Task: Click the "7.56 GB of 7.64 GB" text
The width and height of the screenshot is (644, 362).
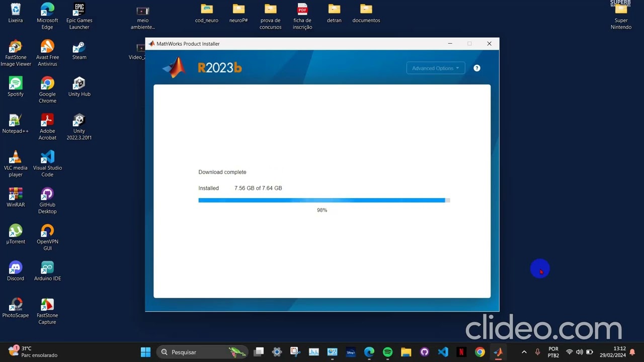Action: tap(258, 188)
